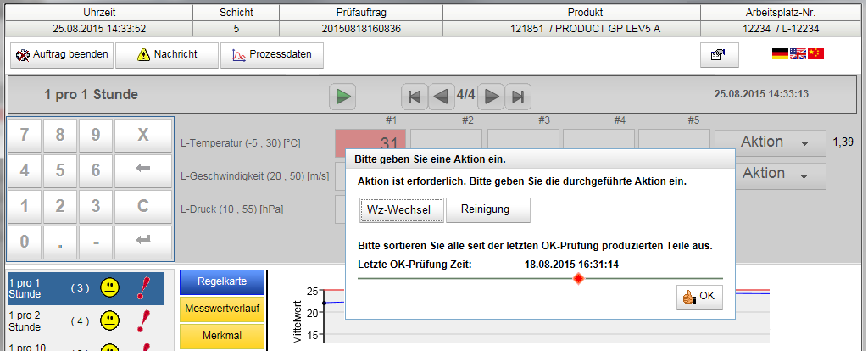Image resolution: width=868 pixels, height=351 pixels.
Task: Click the timestamp 18.08.2015 16:31:14
Action: [x=571, y=265]
